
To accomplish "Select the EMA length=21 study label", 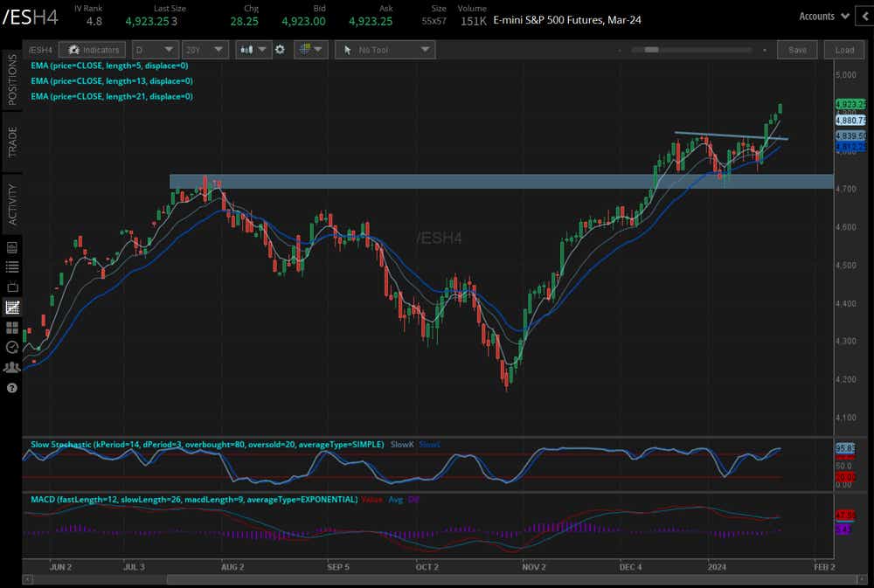I will point(112,96).
